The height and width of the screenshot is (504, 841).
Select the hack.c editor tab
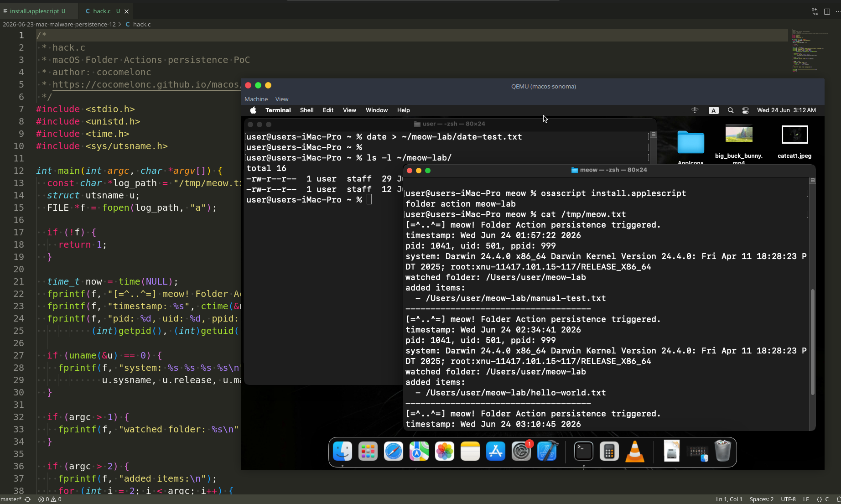[102, 11]
